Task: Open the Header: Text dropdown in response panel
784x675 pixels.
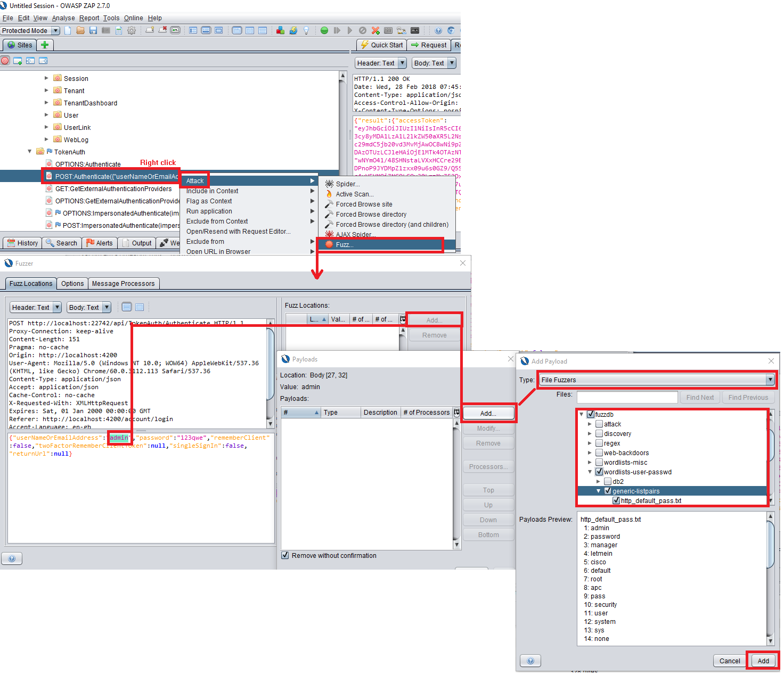Action: click(x=380, y=63)
